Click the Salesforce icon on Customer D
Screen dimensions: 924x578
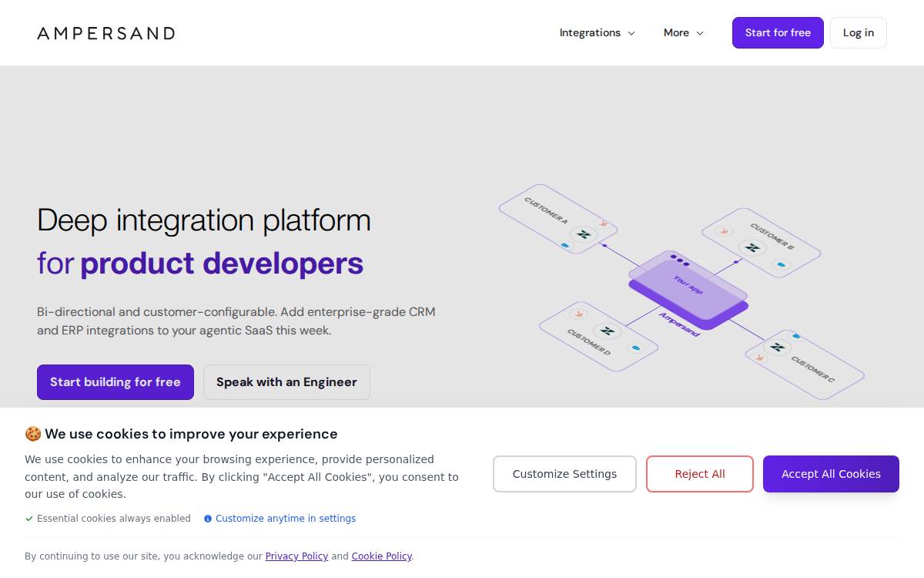tap(636, 348)
